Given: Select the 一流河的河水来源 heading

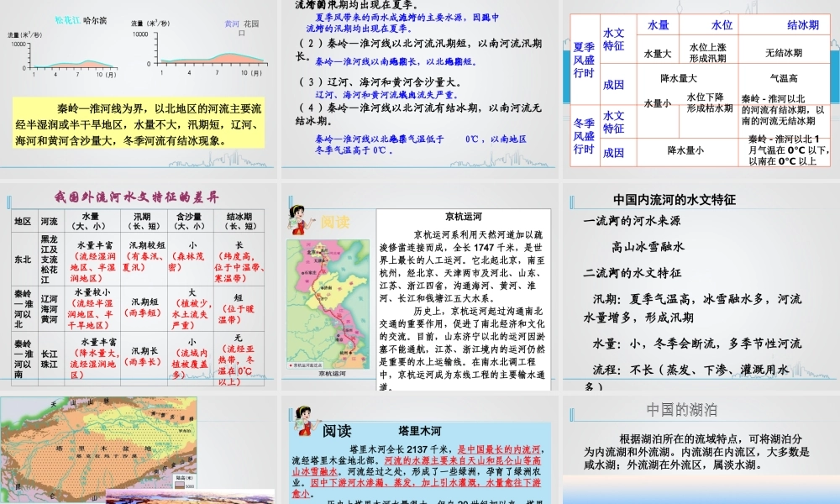Looking at the screenshot, I should (633, 221).
